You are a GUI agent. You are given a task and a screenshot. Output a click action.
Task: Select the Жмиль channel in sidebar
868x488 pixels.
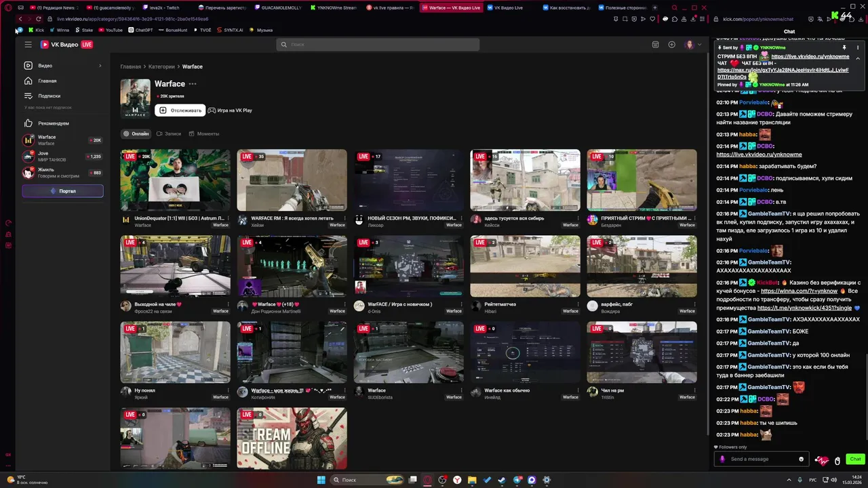coord(62,173)
